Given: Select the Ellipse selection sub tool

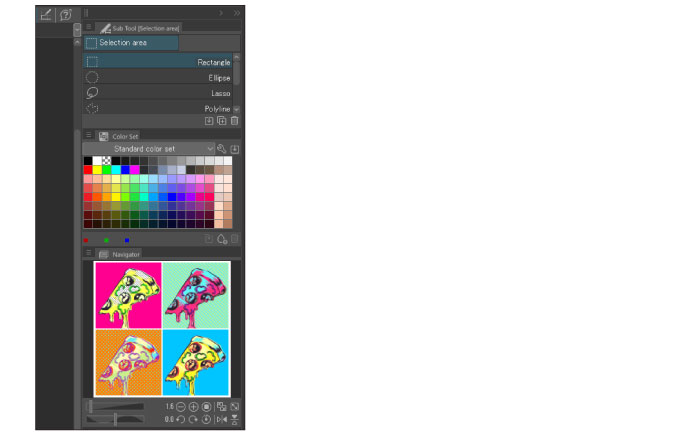Looking at the screenshot, I should (x=157, y=77).
